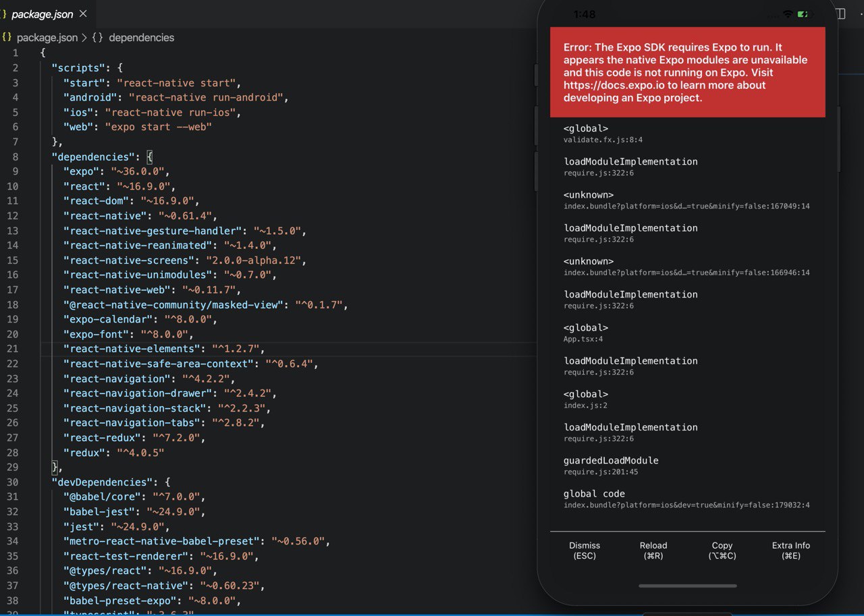Click the simulator Wi-Fi status icon

788,14
